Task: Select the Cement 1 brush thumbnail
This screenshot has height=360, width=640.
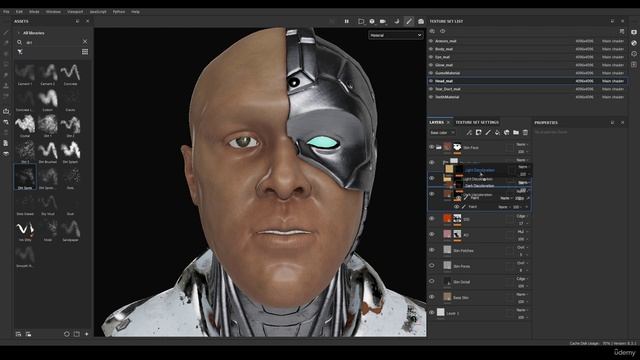Action: (25, 73)
